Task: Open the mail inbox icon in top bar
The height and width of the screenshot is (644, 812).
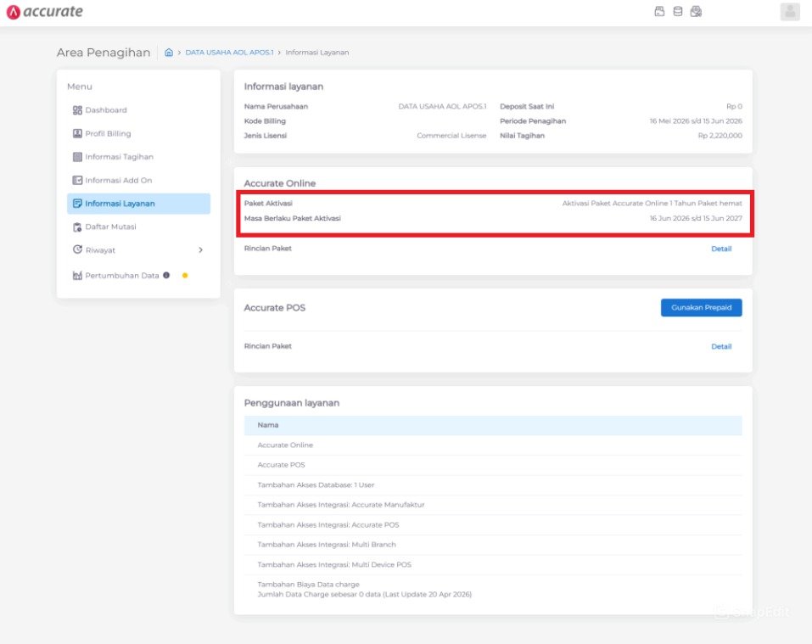Action: point(696,11)
